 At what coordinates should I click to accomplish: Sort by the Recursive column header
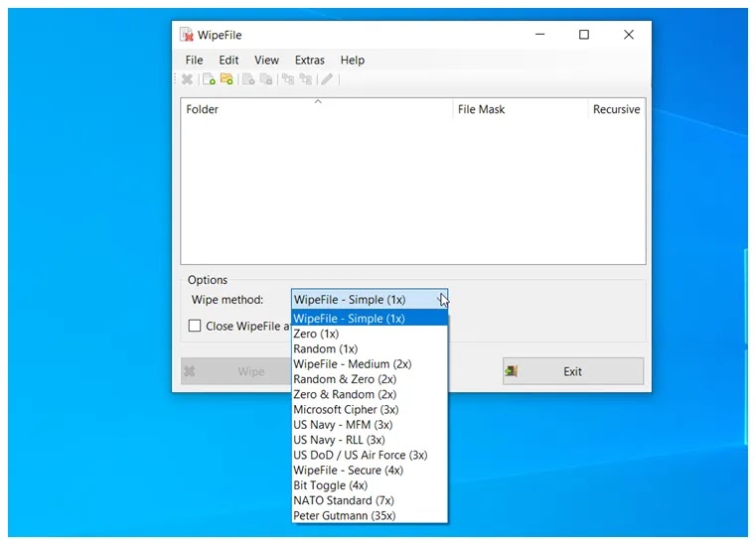click(x=617, y=109)
